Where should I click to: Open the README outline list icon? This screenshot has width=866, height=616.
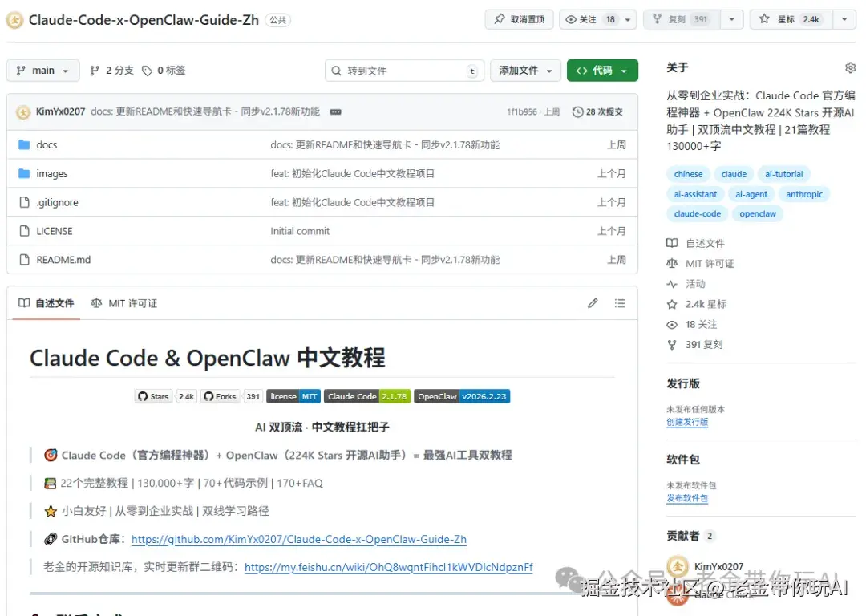tap(620, 303)
